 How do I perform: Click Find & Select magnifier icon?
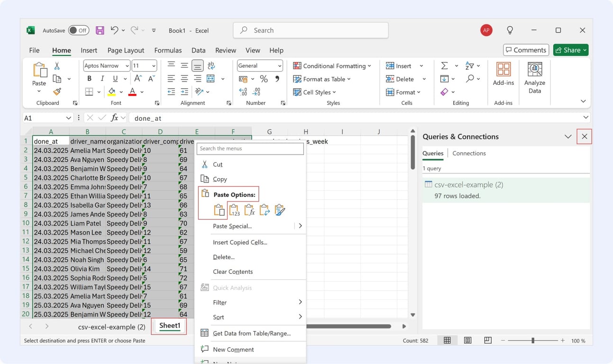[470, 79]
